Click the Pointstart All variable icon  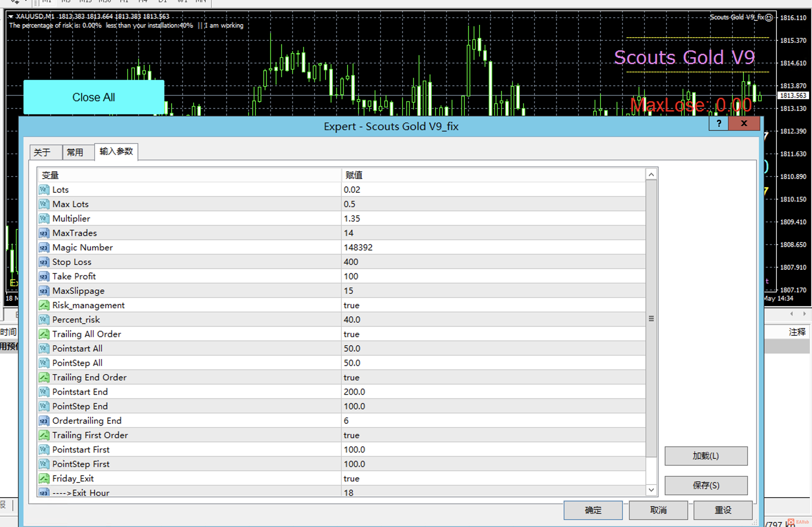[x=44, y=348]
